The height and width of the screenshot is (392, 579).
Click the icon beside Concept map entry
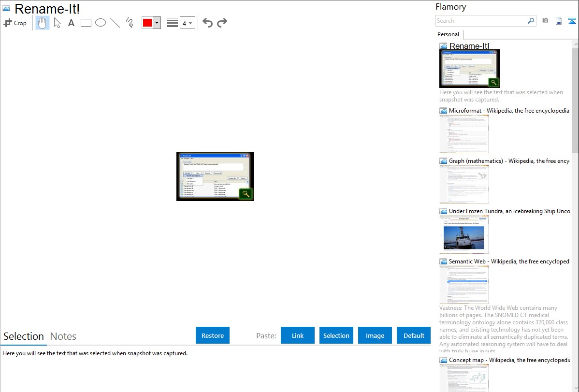[x=443, y=360]
